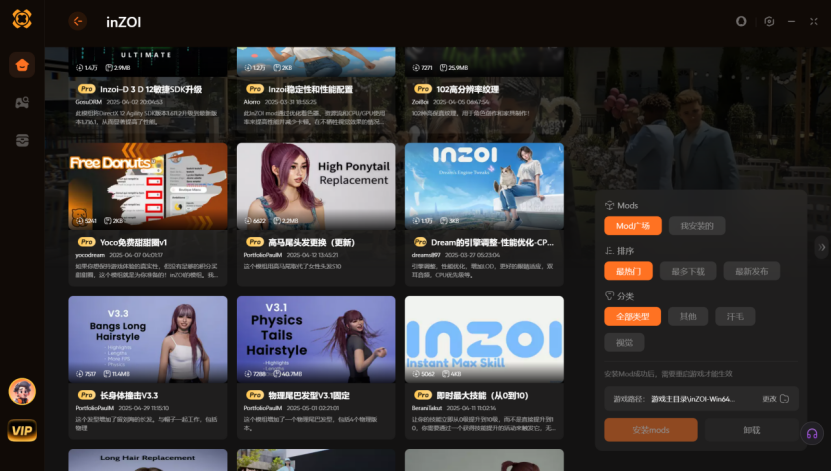The height and width of the screenshot is (471, 831).
Task: Click title 长身体撞击V3.3
Action: 129,395
